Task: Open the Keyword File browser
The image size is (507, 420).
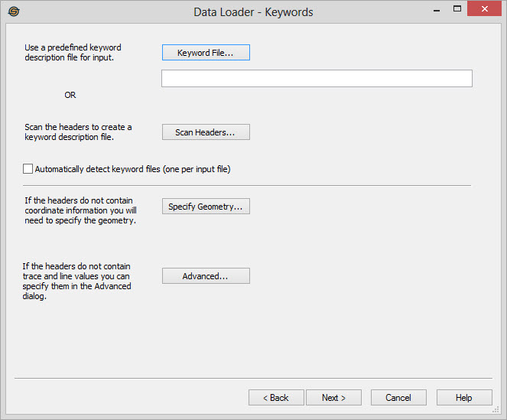Action: tap(206, 53)
